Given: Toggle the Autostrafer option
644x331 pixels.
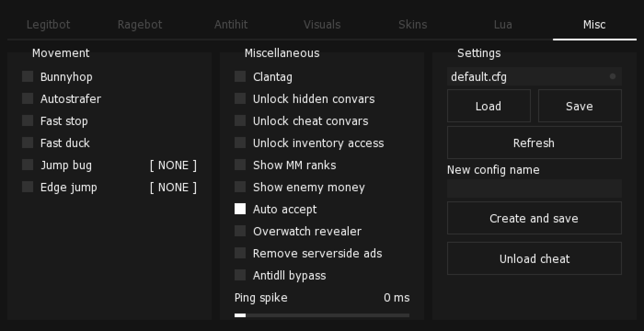Looking at the screenshot, I should pyautogui.click(x=28, y=98).
